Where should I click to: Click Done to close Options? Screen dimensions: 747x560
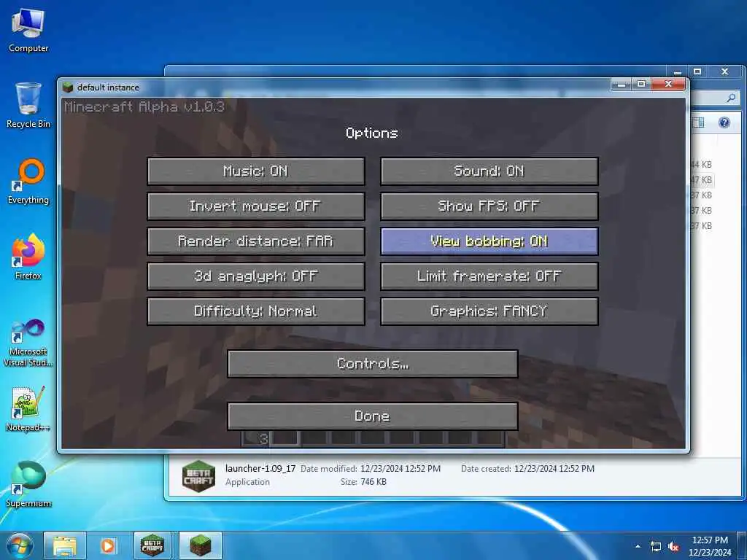click(373, 416)
